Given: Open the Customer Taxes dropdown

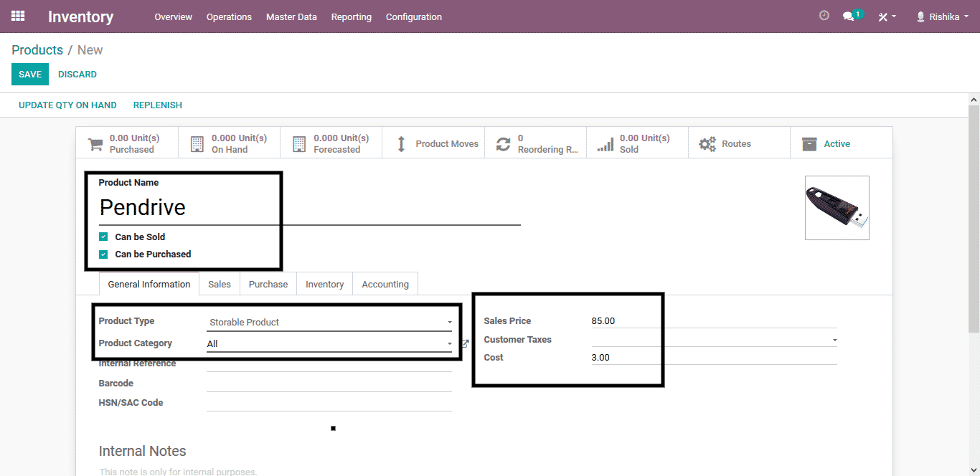Looking at the screenshot, I should [714, 340].
